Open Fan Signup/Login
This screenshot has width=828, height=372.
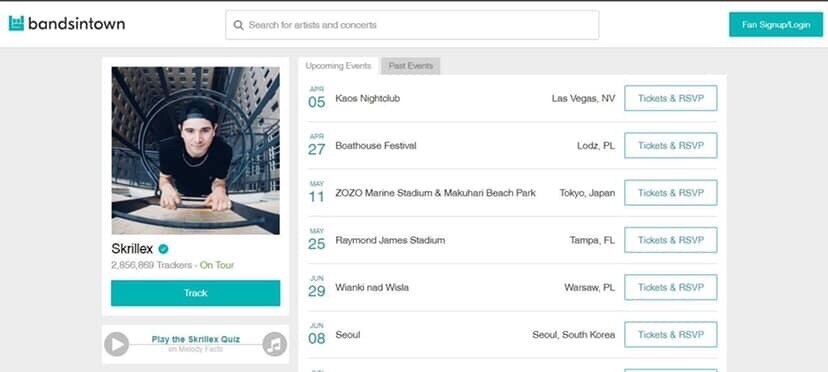pyautogui.click(x=776, y=25)
